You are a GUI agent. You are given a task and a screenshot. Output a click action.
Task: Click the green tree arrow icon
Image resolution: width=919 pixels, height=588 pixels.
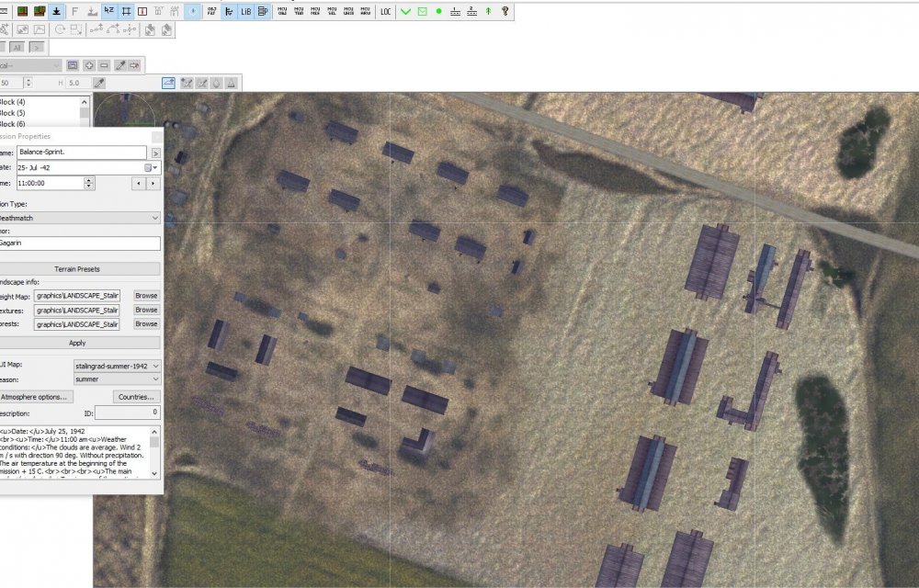(x=488, y=11)
